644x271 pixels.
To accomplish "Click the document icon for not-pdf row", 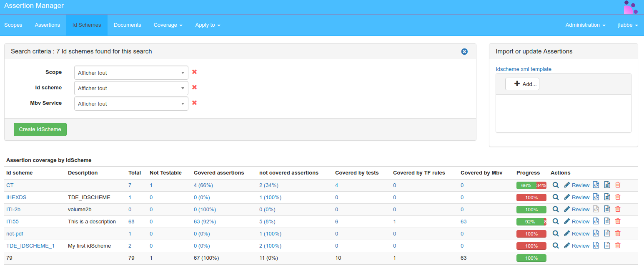I will point(607,233).
